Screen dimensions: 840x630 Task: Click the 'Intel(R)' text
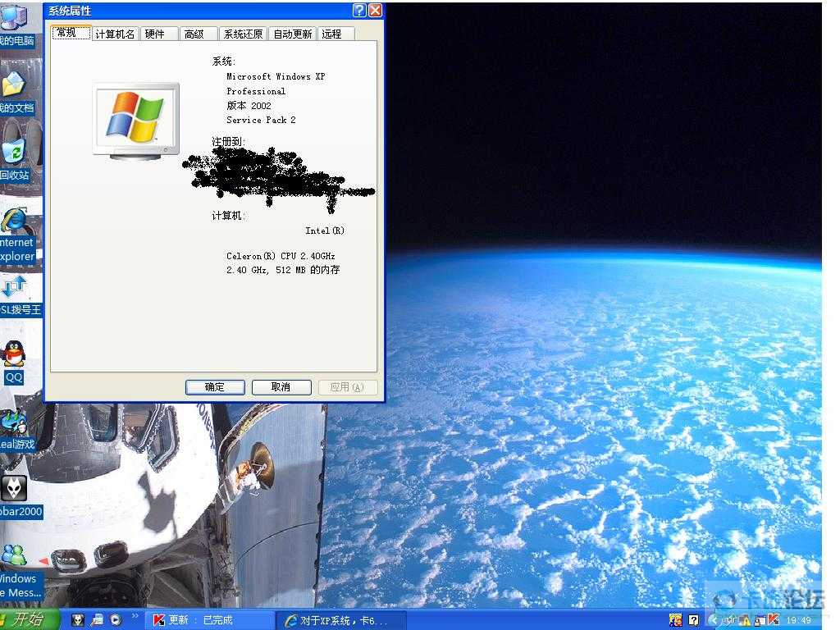click(325, 231)
